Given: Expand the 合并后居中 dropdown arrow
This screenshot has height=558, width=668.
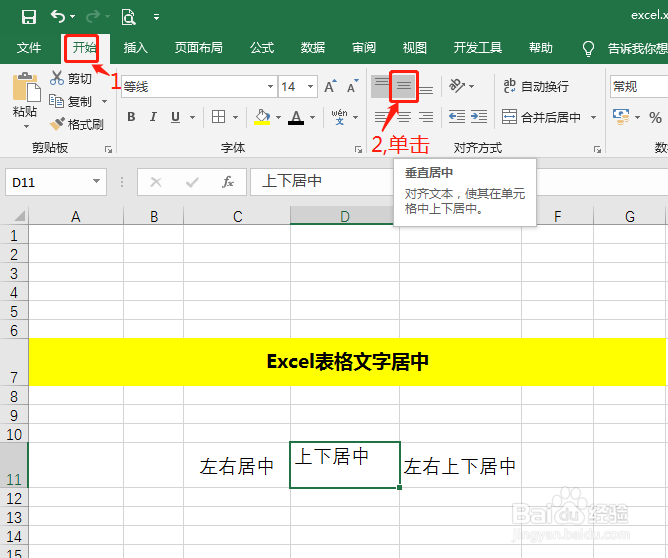Looking at the screenshot, I should 593,117.
